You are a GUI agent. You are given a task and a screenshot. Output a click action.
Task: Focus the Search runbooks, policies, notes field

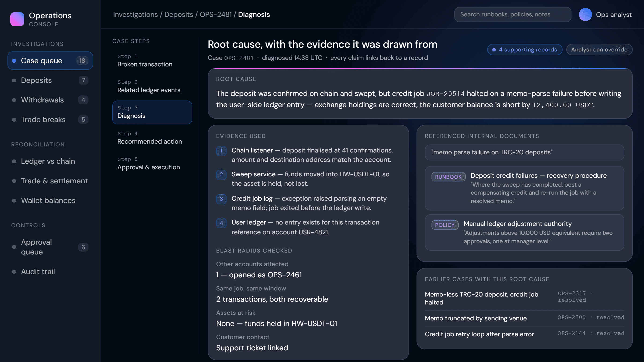pos(513,14)
